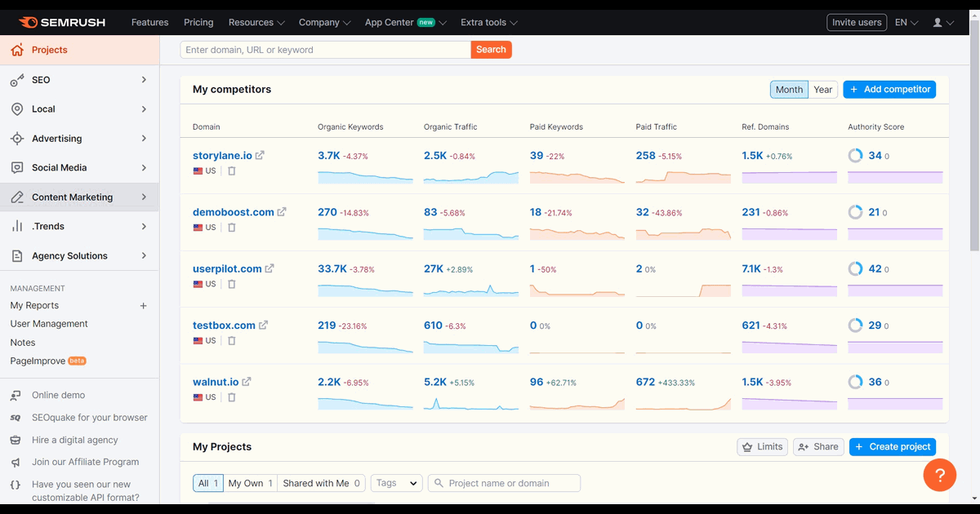Click the SEOquake icon
The image size is (980, 514).
tap(16, 418)
